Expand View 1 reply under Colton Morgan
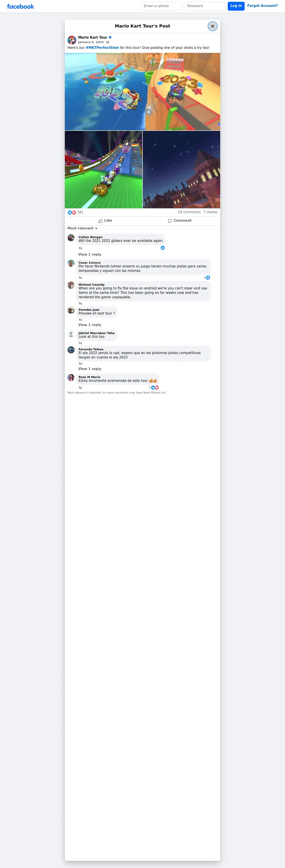The height and width of the screenshot is (868, 285). [90, 254]
